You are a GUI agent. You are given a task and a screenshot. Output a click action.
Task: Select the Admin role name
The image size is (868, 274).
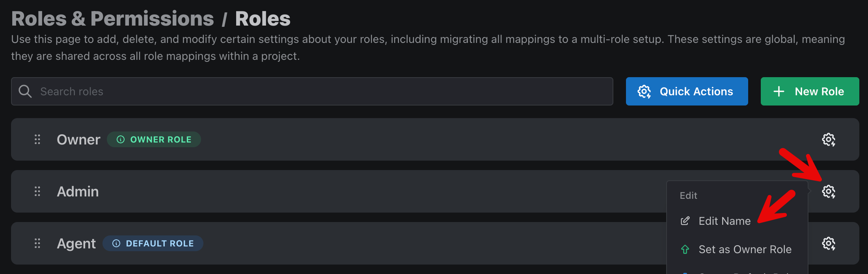tap(78, 191)
